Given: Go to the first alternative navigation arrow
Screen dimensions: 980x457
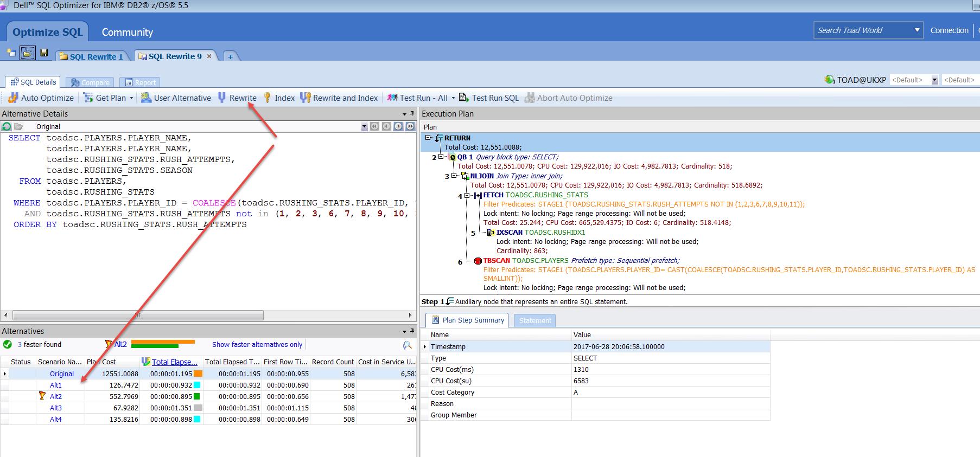Looking at the screenshot, I should 374,126.
